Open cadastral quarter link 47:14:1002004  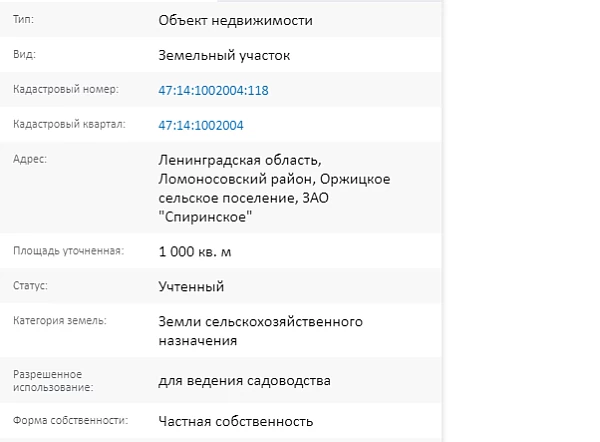pos(201,125)
